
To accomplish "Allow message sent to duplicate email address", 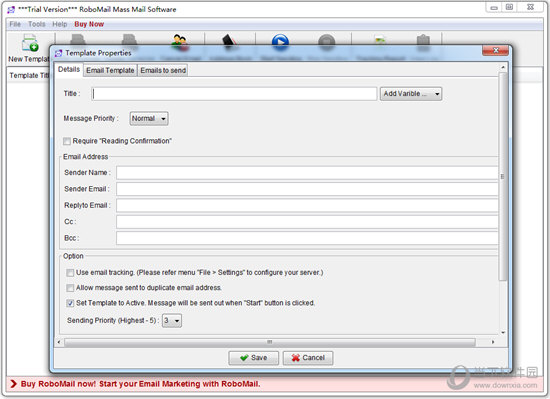I will click(70, 288).
